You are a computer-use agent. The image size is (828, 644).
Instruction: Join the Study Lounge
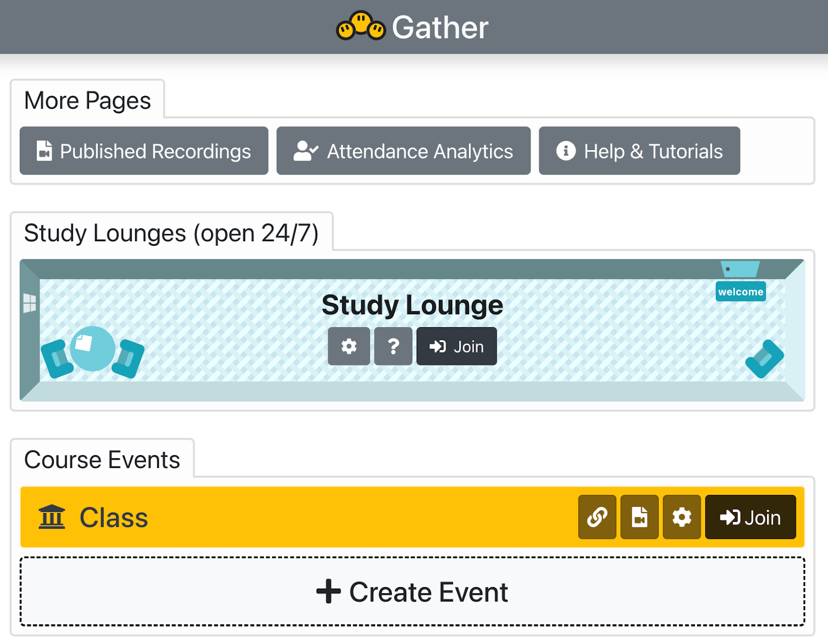[456, 346]
